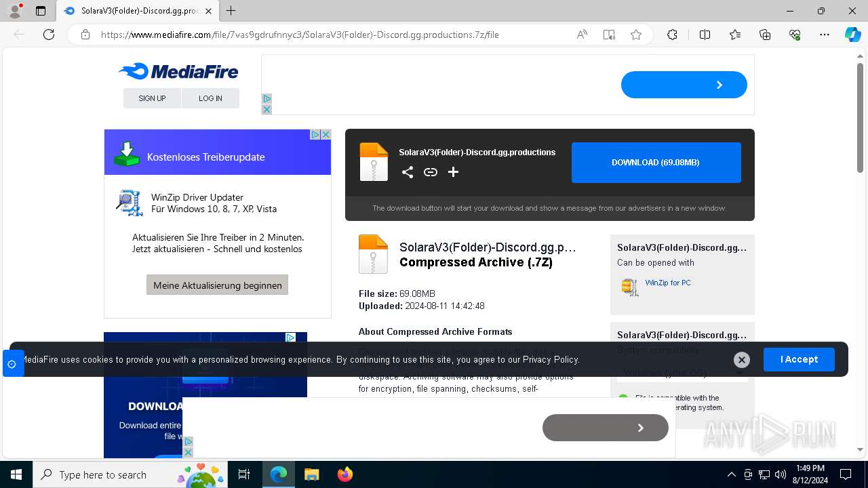
Task: Click the MediaFire logo
Action: 178,71
